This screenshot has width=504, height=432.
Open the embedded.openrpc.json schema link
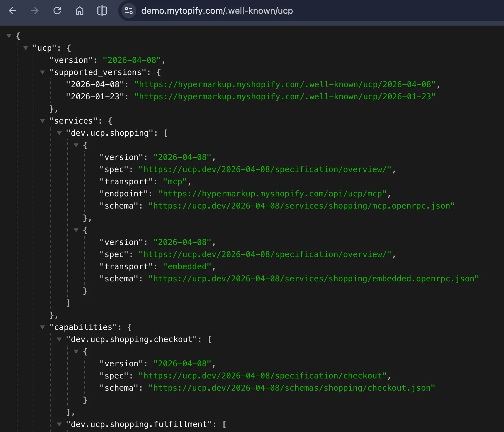[x=314, y=279]
